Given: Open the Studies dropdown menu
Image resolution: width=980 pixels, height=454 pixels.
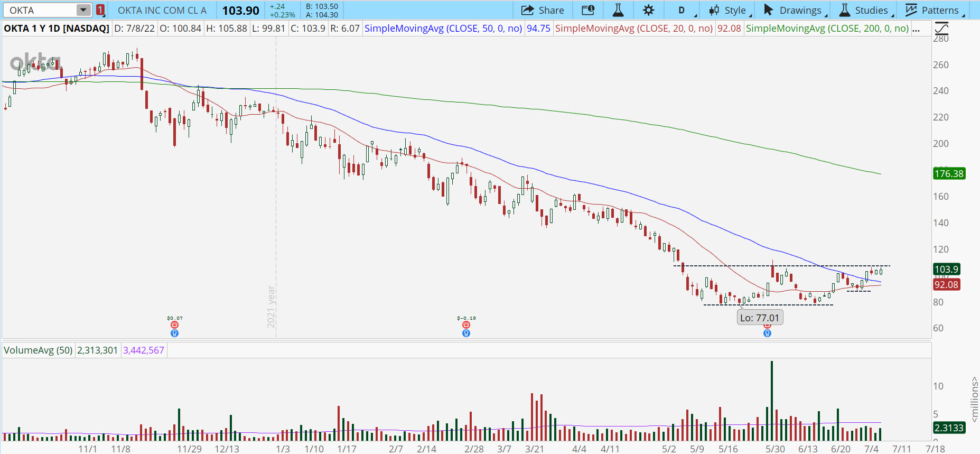Looking at the screenshot, I should [864, 10].
